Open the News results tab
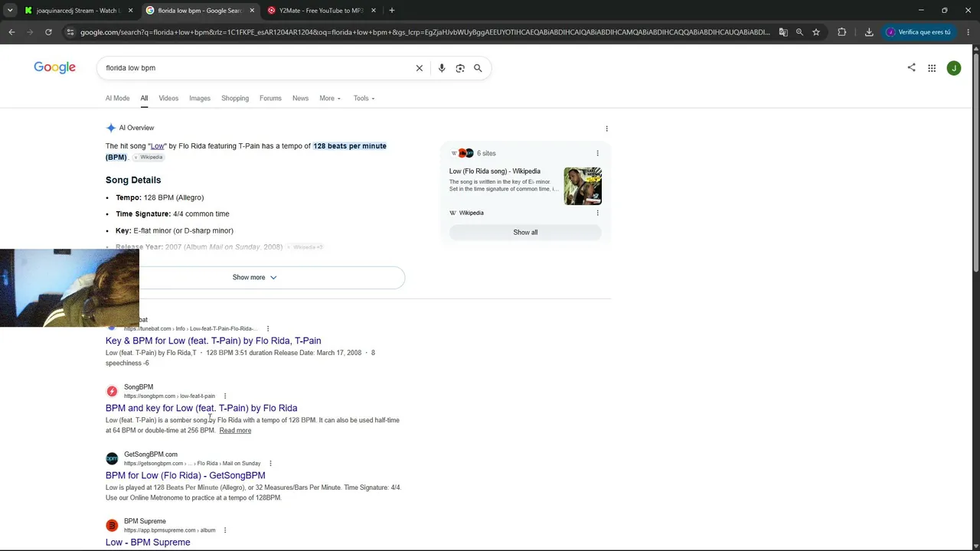 [x=300, y=98]
